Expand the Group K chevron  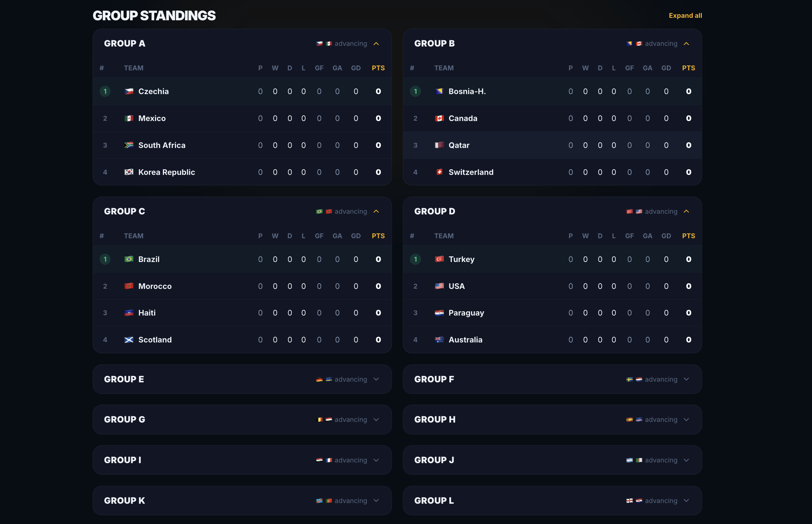coord(376,501)
